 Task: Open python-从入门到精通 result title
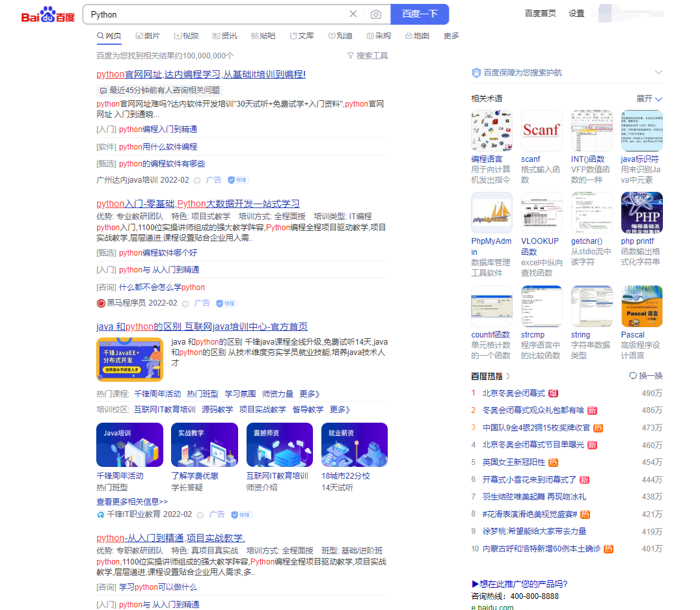170,538
